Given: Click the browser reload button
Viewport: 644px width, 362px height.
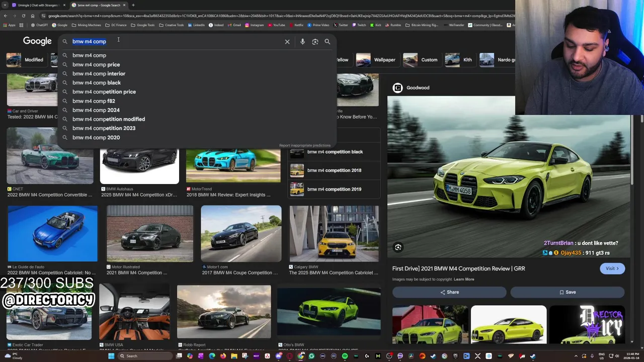Looking at the screenshot, I should [x=23, y=16].
